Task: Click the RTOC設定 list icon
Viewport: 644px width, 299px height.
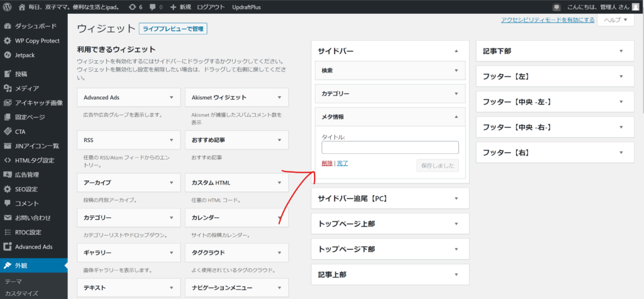Action: tap(8, 232)
